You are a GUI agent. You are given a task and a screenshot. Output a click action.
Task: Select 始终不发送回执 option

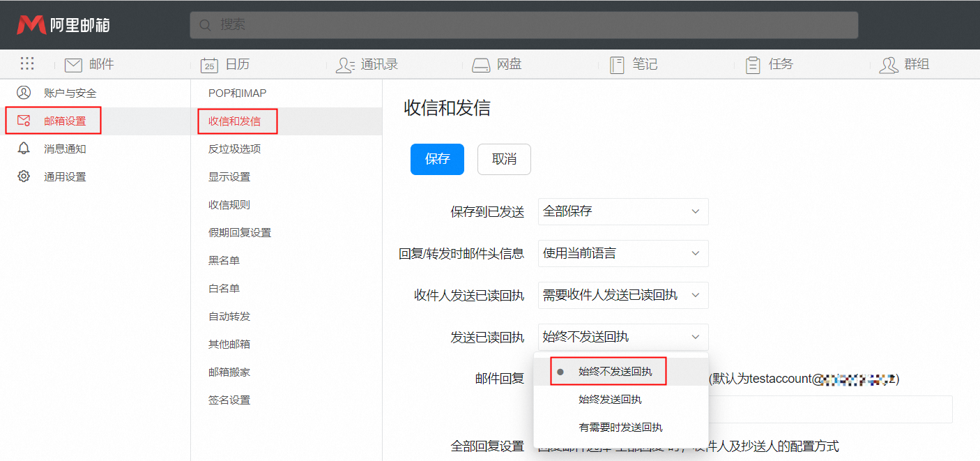[x=615, y=372]
